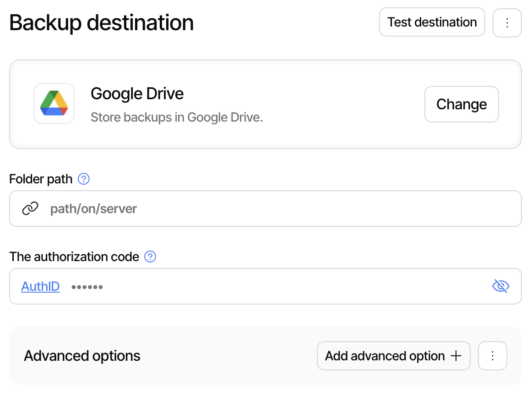The image size is (532, 396).
Task: Click the plus icon on Add advanced option
Action: [x=457, y=356]
